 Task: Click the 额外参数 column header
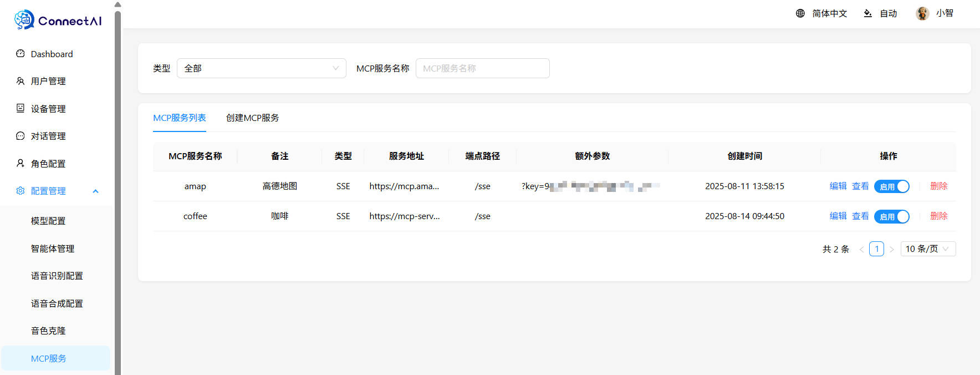[x=592, y=156]
